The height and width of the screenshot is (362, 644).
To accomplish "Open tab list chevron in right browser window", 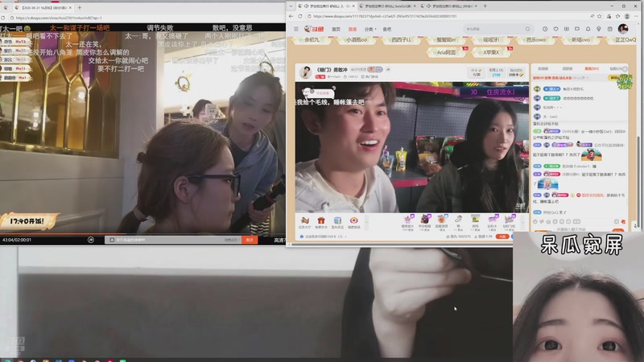I will (x=291, y=6).
